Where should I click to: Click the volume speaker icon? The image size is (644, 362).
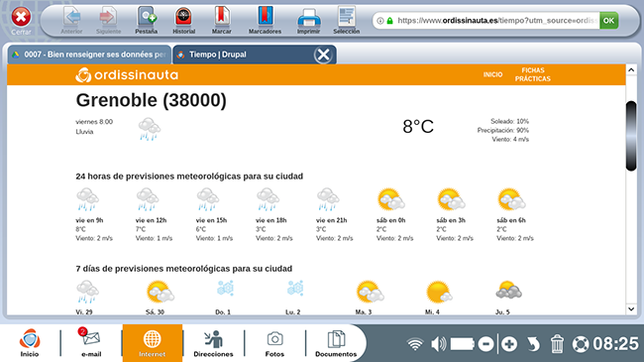(x=438, y=344)
